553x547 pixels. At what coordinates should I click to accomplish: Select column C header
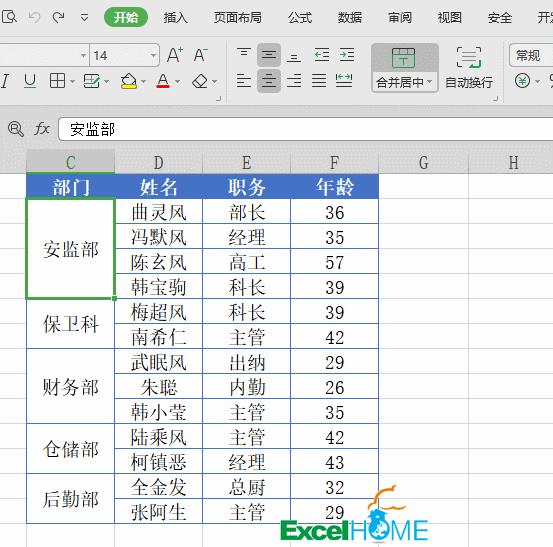tap(71, 162)
